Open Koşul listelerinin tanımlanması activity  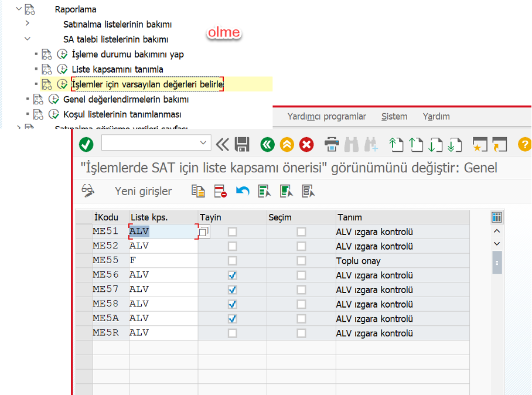122,114
